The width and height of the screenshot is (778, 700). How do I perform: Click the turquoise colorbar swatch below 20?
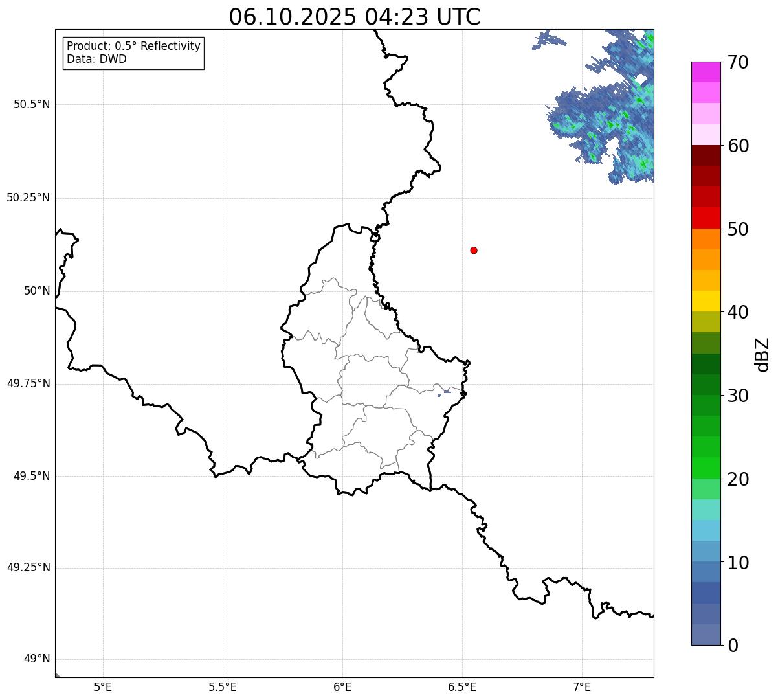[x=706, y=510]
